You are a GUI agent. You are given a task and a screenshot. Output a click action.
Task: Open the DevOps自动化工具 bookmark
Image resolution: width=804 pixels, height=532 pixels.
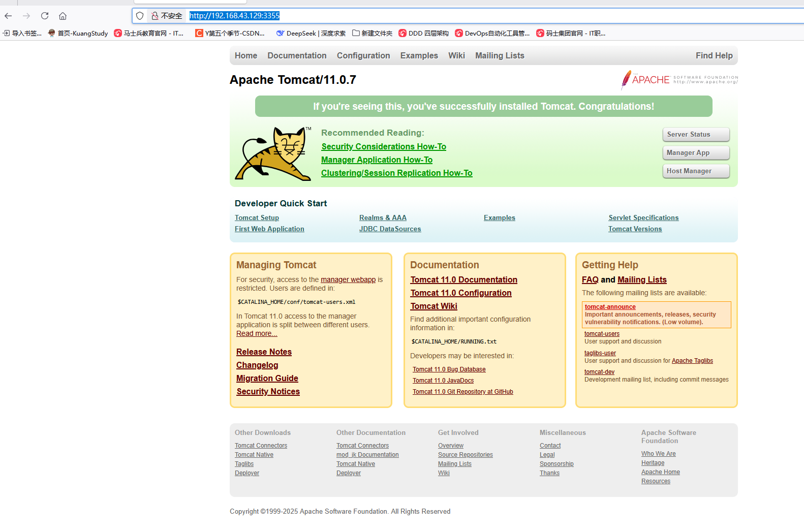coord(492,33)
